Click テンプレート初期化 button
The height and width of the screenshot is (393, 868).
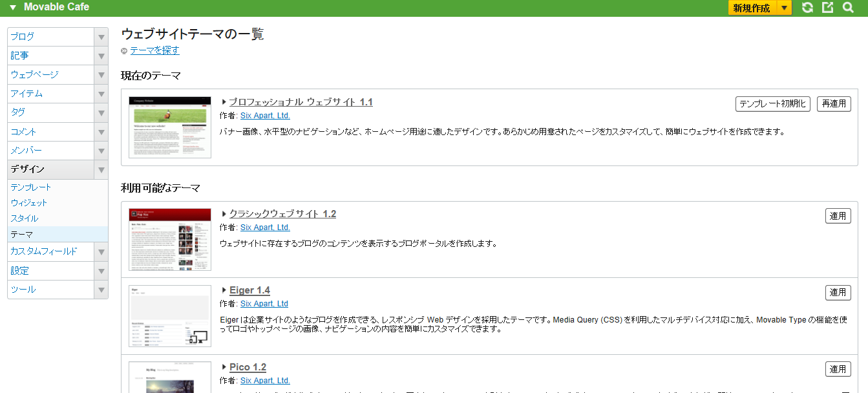773,104
